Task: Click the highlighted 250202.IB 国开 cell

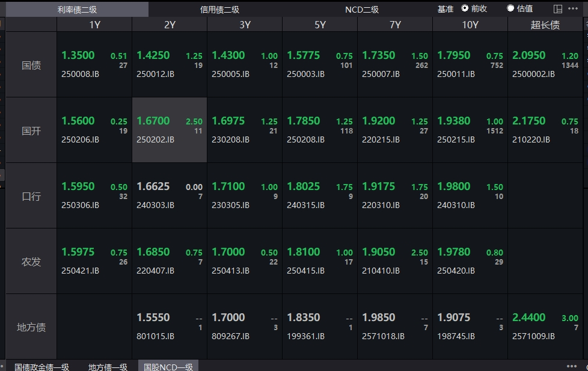Action: click(170, 130)
